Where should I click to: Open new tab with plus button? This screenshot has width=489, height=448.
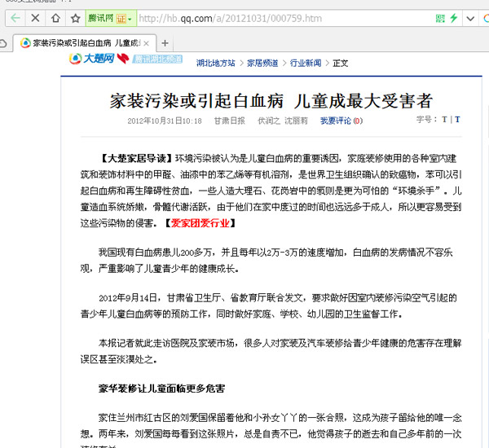click(x=165, y=42)
